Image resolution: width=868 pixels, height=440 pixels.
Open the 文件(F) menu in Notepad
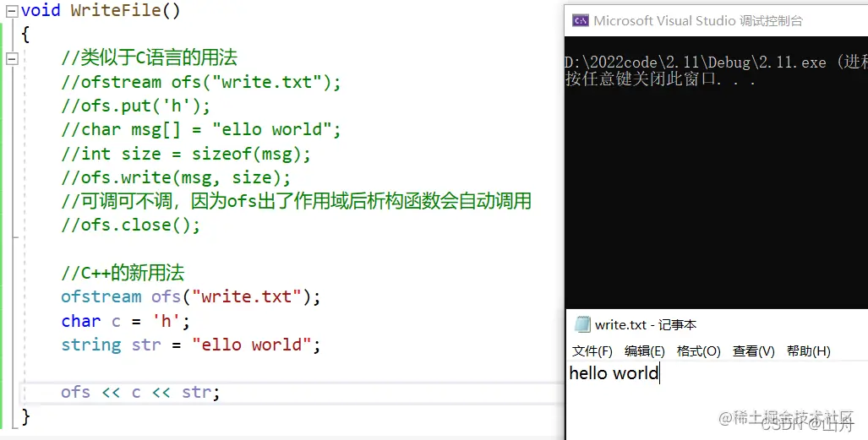(x=592, y=350)
